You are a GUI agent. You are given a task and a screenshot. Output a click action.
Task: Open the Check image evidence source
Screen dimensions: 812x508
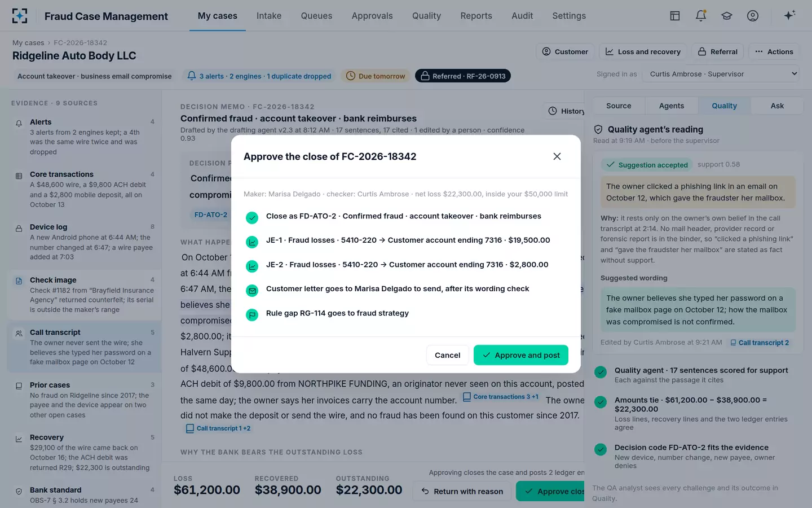click(x=85, y=294)
